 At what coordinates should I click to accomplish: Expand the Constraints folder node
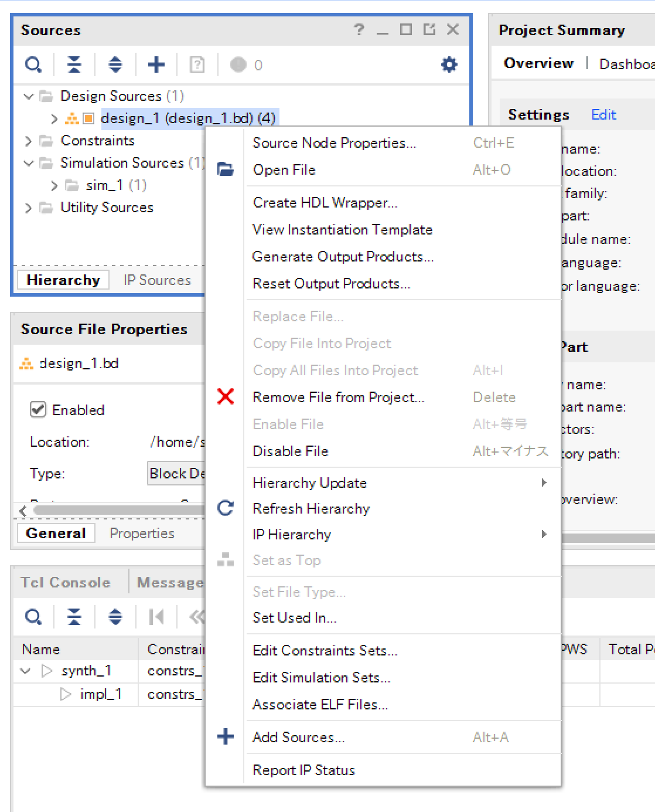click(x=28, y=141)
